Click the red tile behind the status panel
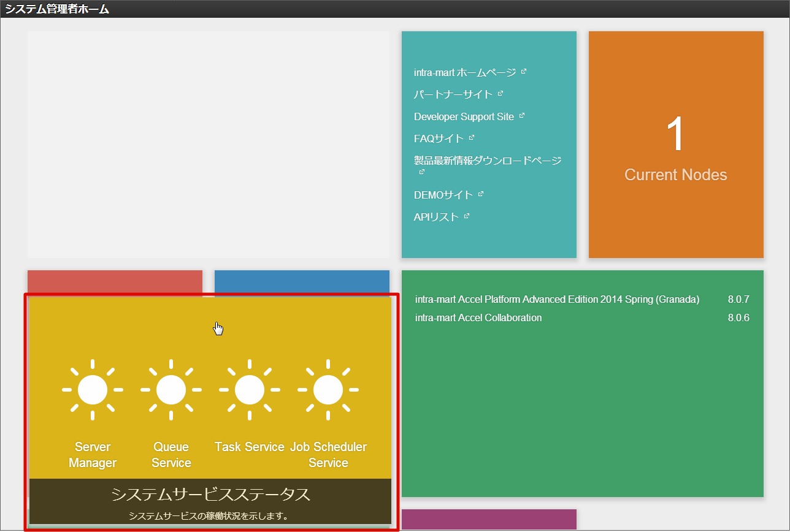This screenshot has width=790, height=532. (115, 281)
